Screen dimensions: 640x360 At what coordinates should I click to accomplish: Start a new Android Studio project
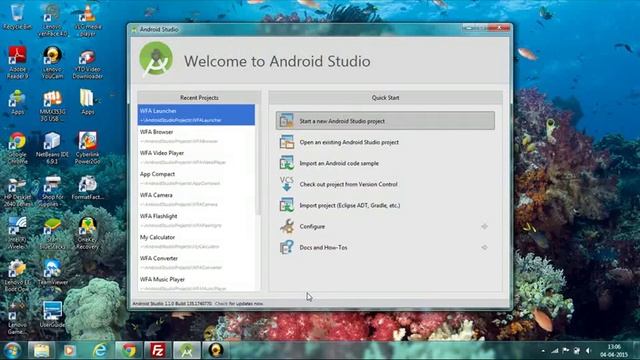point(385,121)
